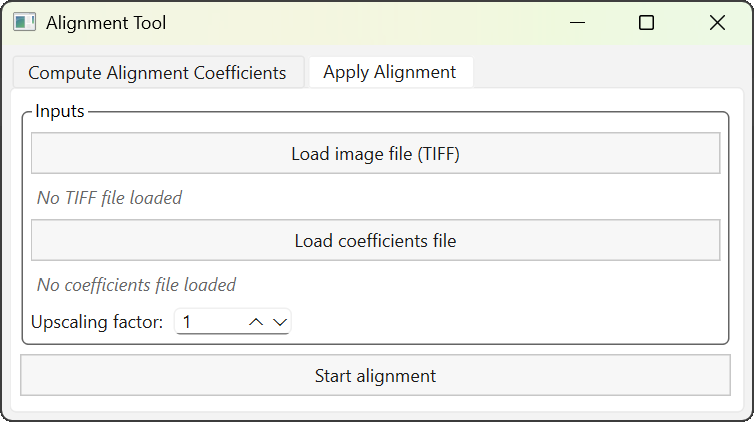Click the 'Alignment Tool' window title text
754x422 pixels.
[x=106, y=23]
